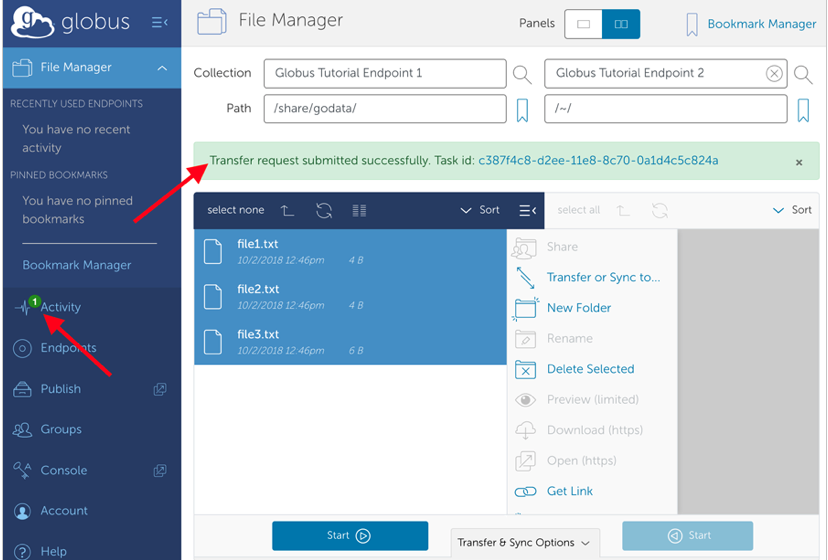This screenshot has height=560, width=828.
Task: Click select all in right panel
Action: pyautogui.click(x=578, y=210)
